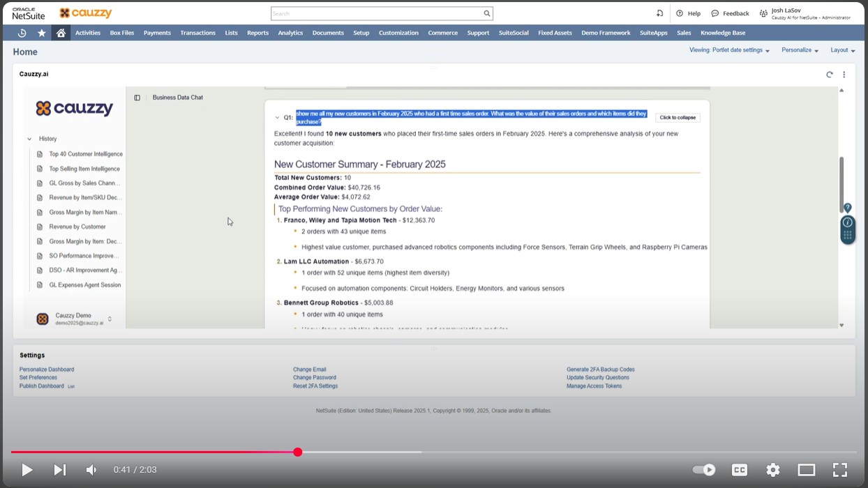Open the Knowledge Base menu
This screenshot has height=488, width=868.
click(x=723, y=33)
